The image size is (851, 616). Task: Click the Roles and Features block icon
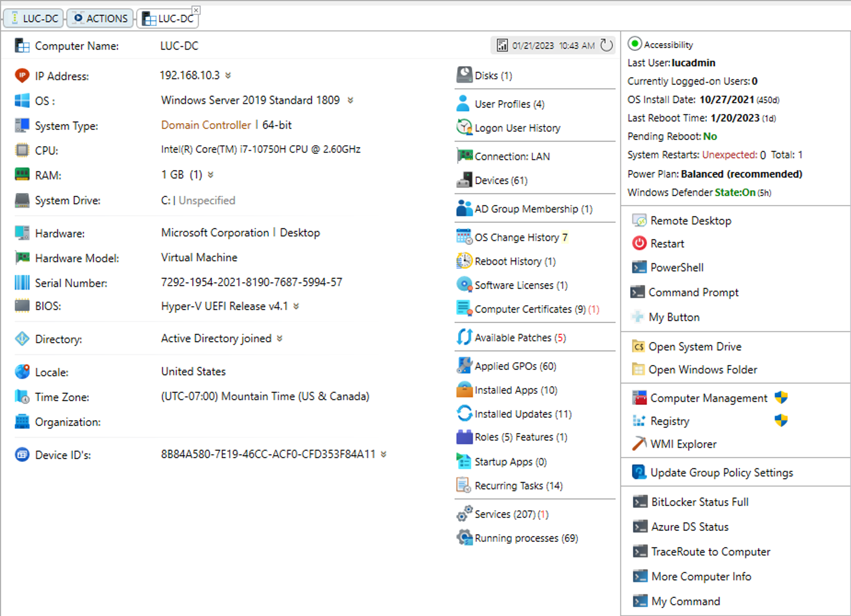click(x=464, y=437)
